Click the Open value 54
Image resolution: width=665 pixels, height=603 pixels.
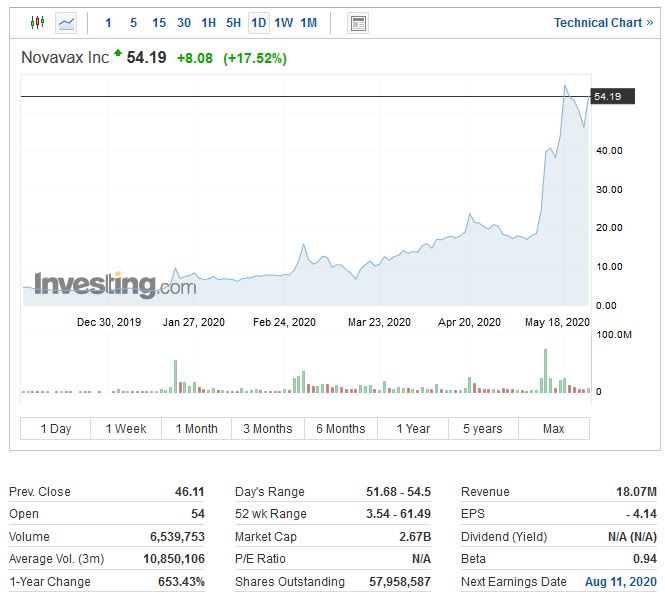[198, 514]
